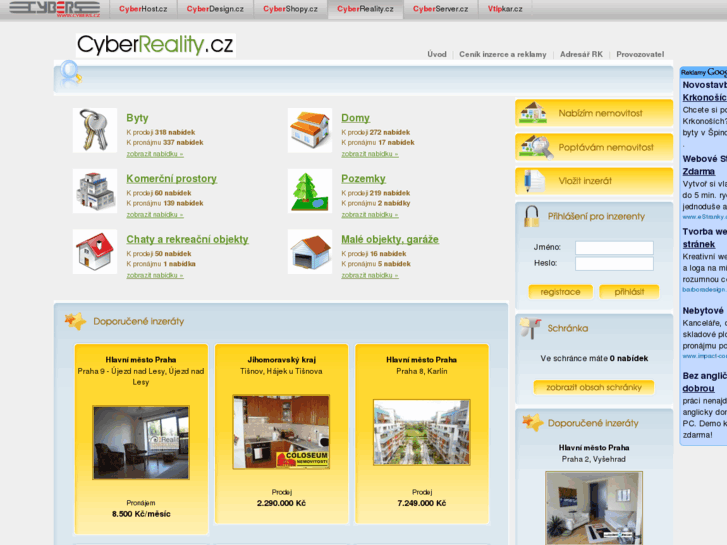Open the Tvorba stránek ad link

click(x=705, y=237)
